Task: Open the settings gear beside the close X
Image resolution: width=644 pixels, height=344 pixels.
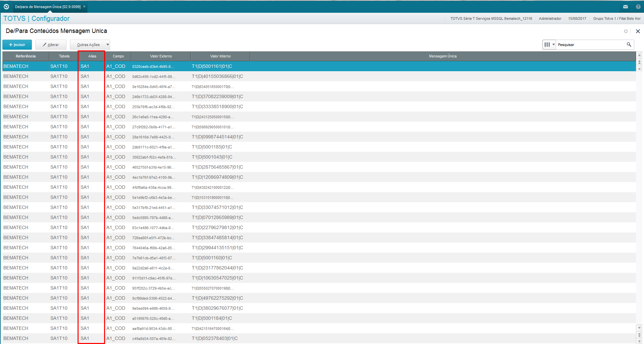Action: 626,31
